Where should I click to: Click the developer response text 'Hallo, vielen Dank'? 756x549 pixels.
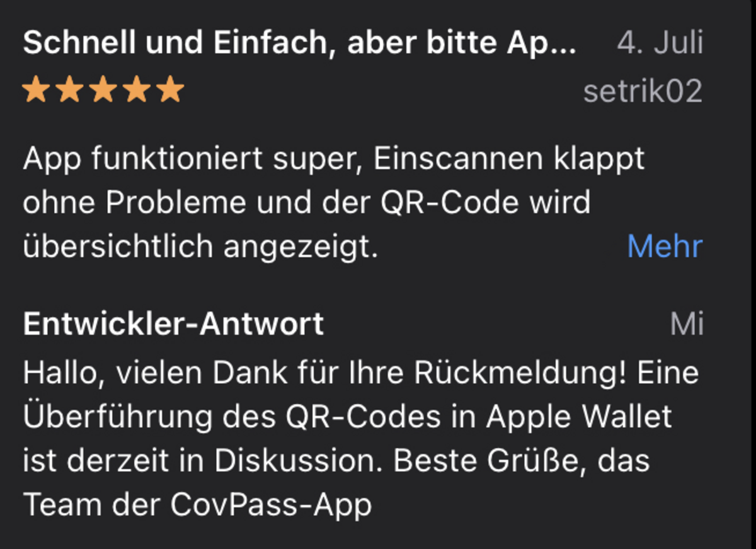[x=361, y=373]
